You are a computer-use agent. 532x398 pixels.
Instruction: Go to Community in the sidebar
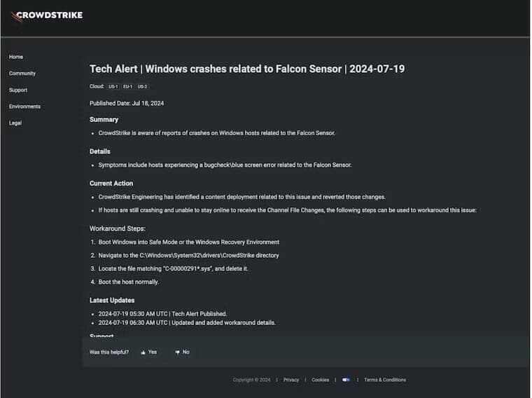(22, 74)
